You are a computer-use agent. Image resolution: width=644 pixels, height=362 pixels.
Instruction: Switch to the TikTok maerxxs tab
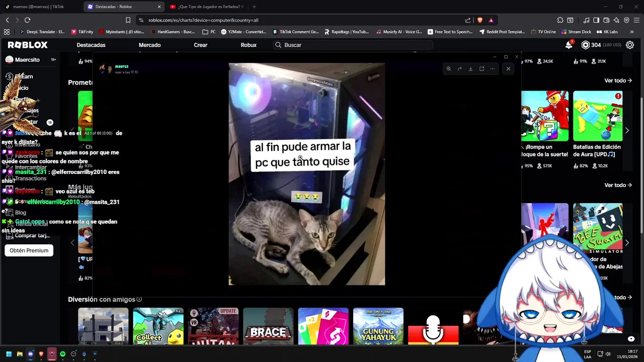point(39,7)
